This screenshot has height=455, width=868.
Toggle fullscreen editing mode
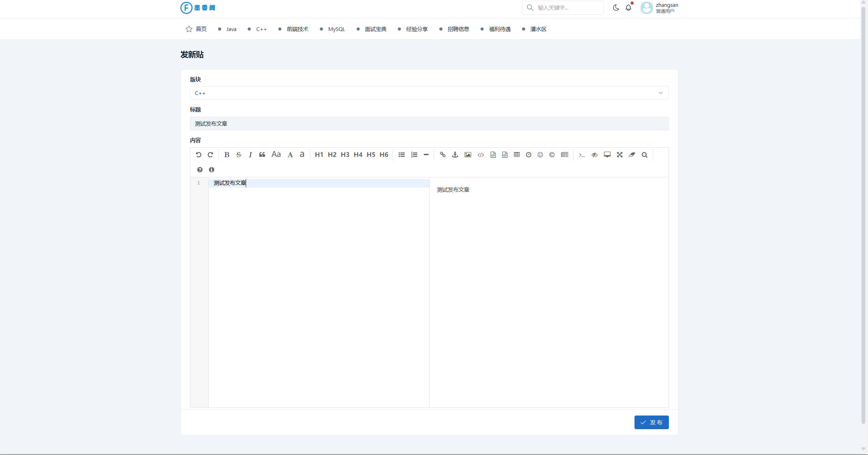[x=620, y=155]
